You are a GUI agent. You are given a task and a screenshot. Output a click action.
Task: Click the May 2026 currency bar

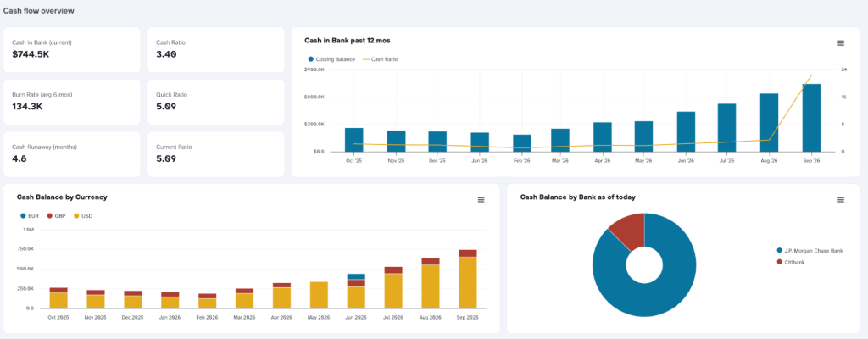point(319,295)
